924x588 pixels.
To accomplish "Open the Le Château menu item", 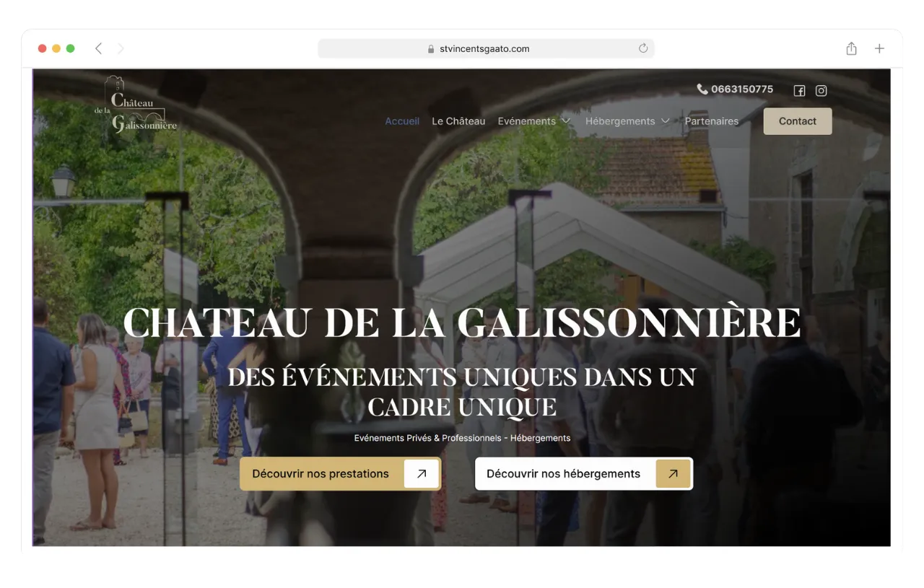I will click(x=458, y=121).
